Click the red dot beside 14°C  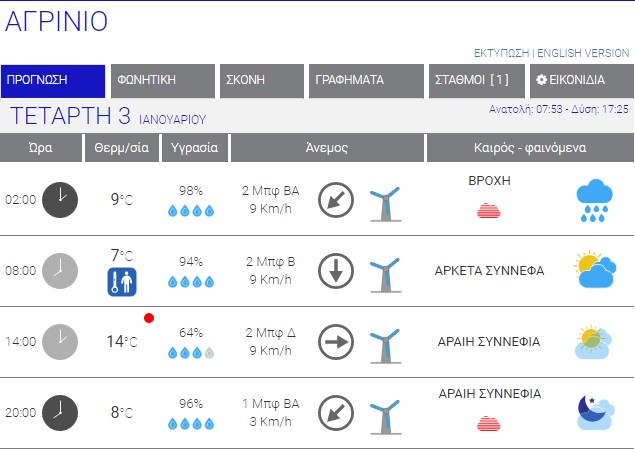(x=149, y=319)
